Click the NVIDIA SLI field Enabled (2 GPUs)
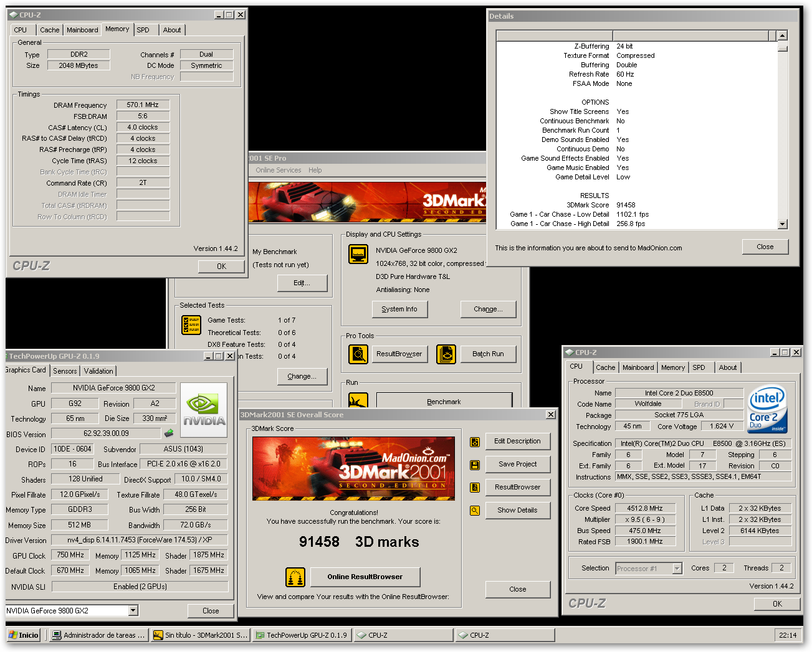Viewport: 812px width, 652px height. pos(140,587)
